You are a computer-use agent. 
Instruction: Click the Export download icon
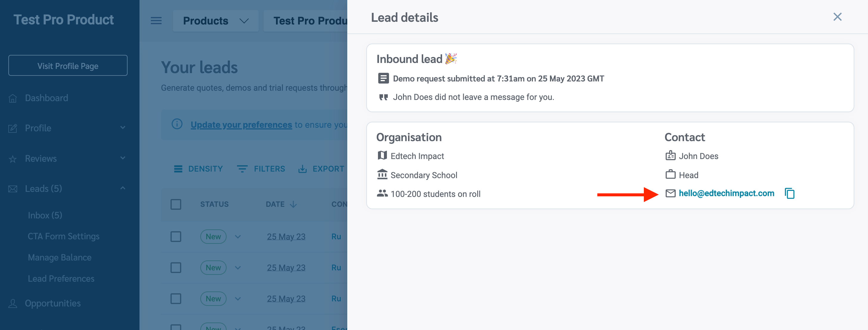[x=302, y=169]
